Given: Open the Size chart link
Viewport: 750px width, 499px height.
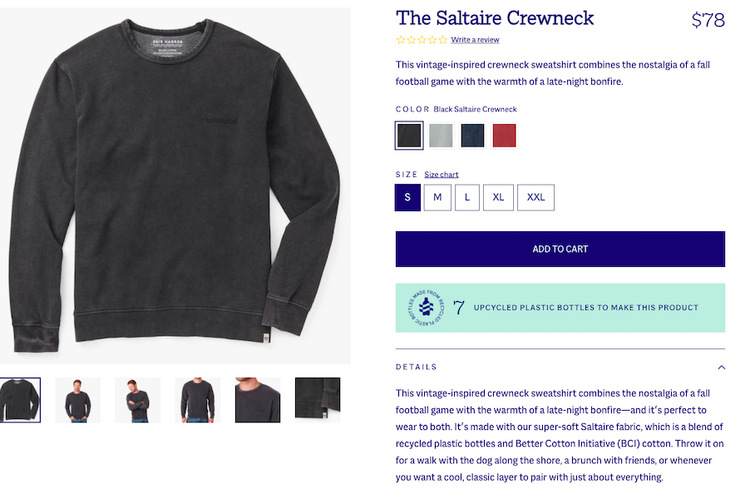Looking at the screenshot, I should pyautogui.click(x=441, y=174).
